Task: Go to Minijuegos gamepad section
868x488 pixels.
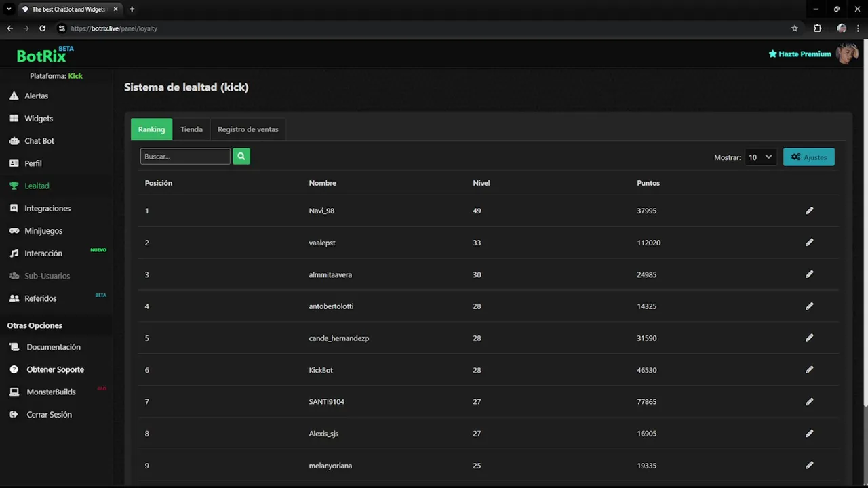Action: click(x=43, y=231)
